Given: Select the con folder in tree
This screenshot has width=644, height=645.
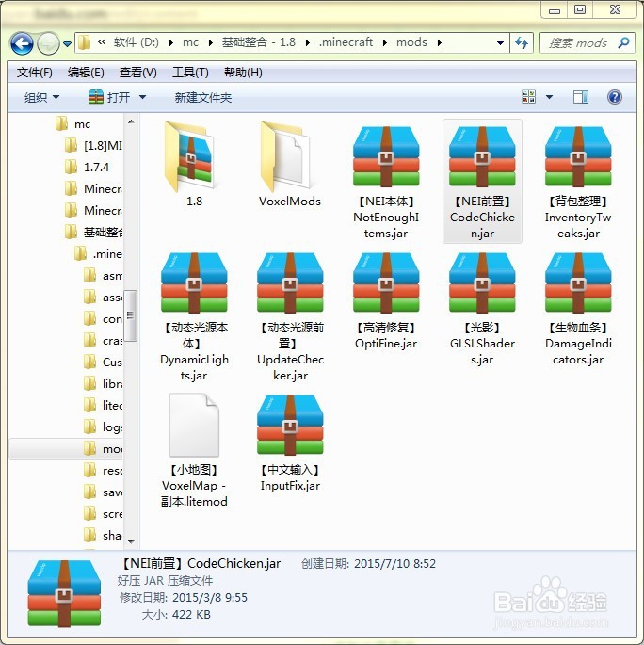Looking at the screenshot, I should (x=103, y=319).
